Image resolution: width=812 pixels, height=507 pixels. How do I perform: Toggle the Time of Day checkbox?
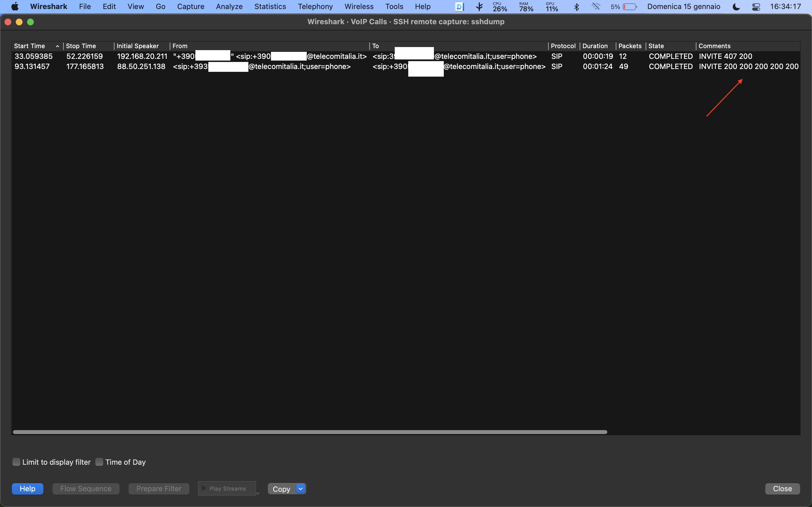point(99,462)
